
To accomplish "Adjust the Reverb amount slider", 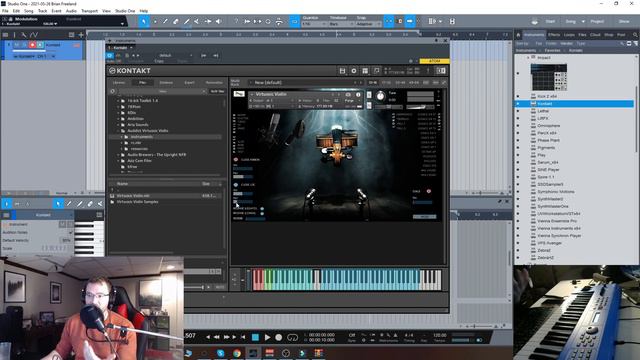I will point(255,219).
